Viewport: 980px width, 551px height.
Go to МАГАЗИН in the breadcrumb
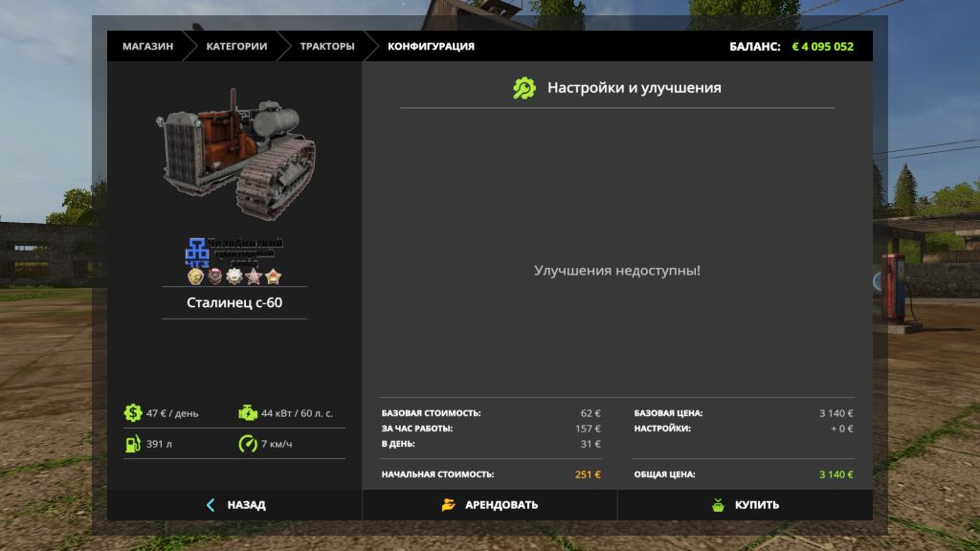click(147, 46)
